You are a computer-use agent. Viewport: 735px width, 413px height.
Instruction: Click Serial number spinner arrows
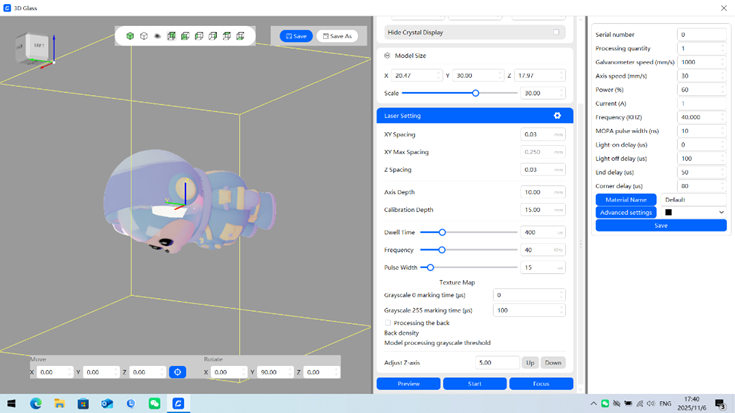(722, 35)
